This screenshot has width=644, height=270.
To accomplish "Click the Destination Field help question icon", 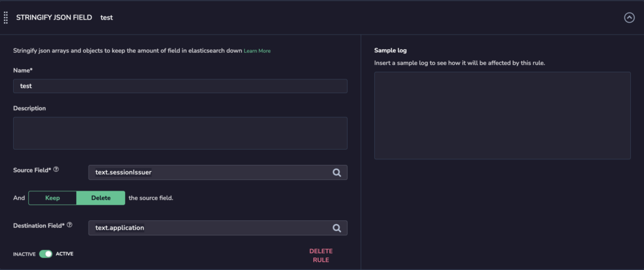I will 69,225.
